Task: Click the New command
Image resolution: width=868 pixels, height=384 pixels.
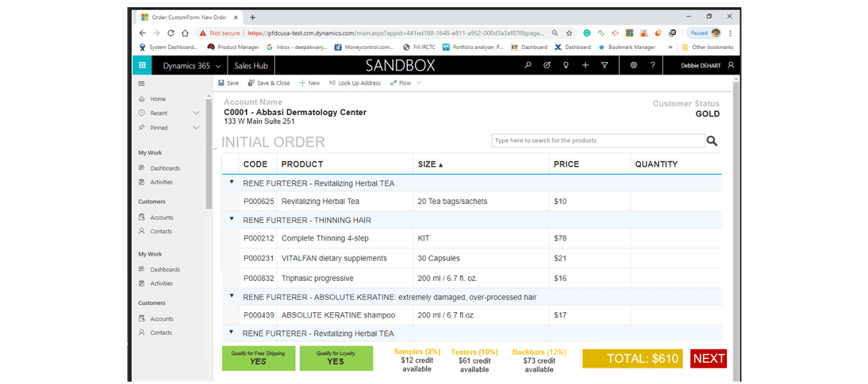Action: [309, 83]
